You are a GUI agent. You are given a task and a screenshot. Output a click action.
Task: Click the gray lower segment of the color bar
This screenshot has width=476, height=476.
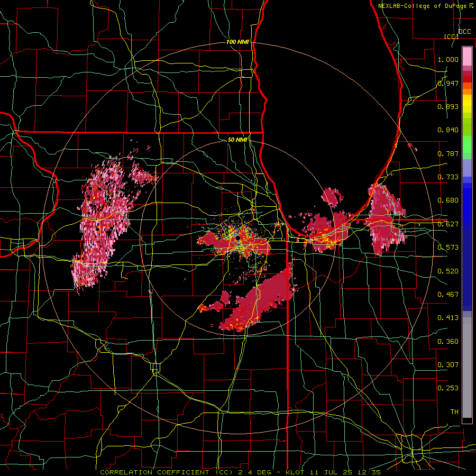[x=467, y=368]
